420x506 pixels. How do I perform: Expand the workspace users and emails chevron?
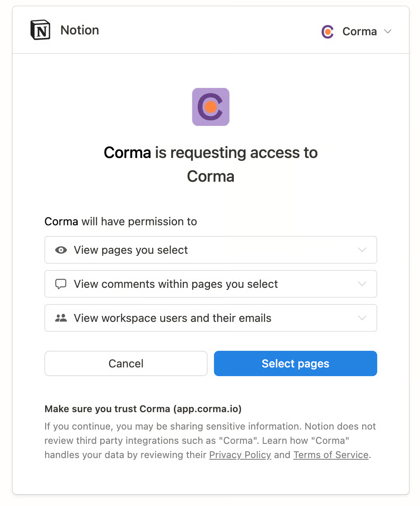362,318
